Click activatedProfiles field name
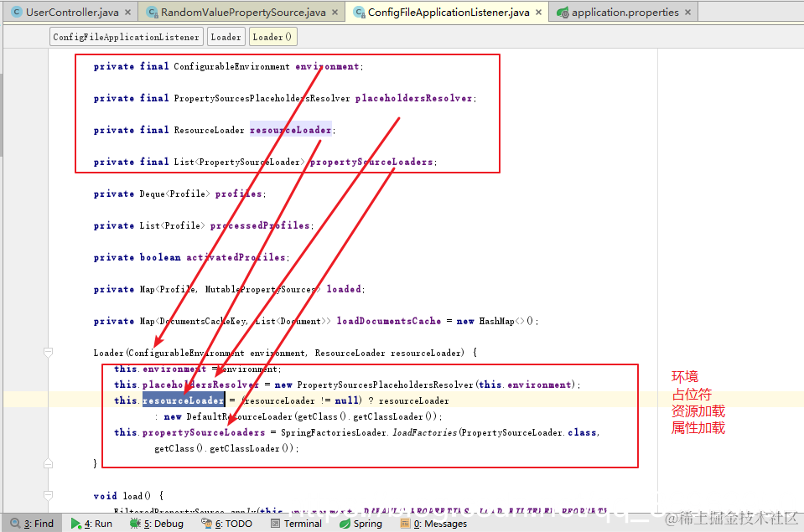 point(236,257)
